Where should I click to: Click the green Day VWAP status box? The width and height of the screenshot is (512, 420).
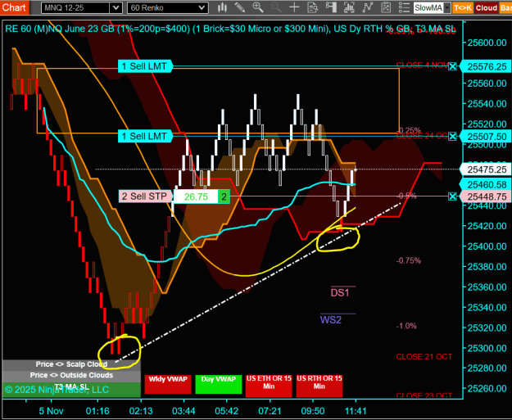point(219,385)
